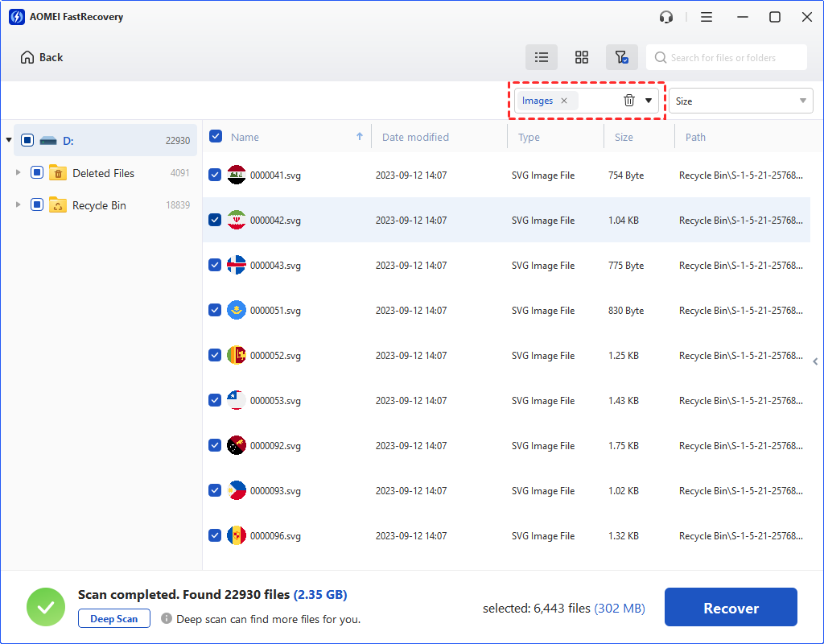Switch to grid thumbnail view

582,57
